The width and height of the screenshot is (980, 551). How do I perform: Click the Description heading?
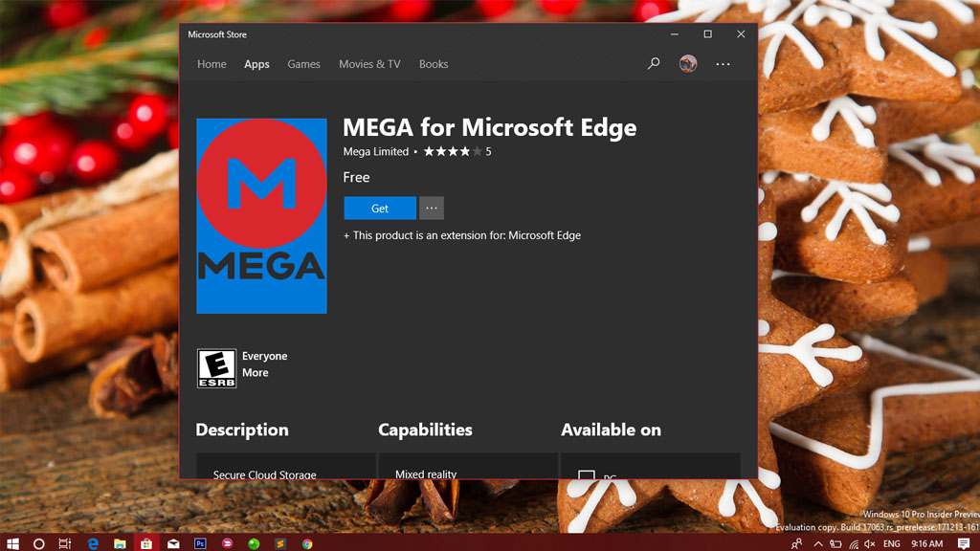[x=242, y=430]
